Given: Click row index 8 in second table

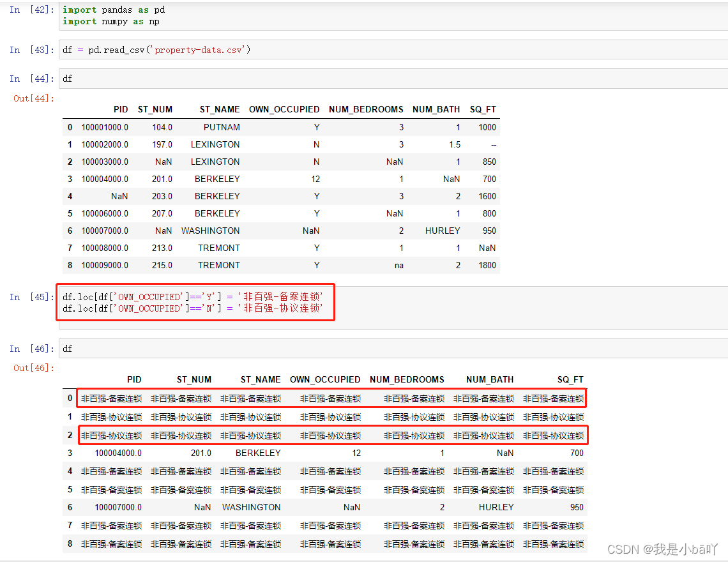Looking at the screenshot, I should point(70,543).
